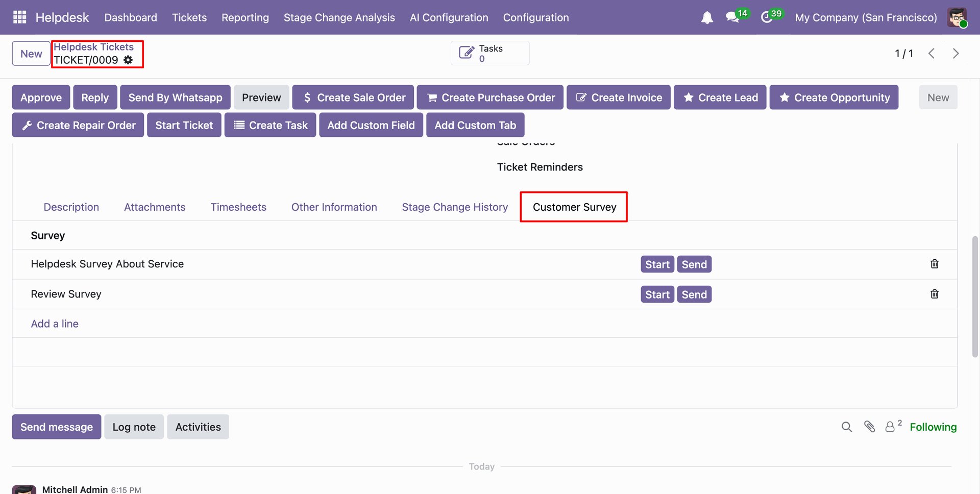Click the paperclip attachment icon
The image size is (980, 494).
click(869, 427)
